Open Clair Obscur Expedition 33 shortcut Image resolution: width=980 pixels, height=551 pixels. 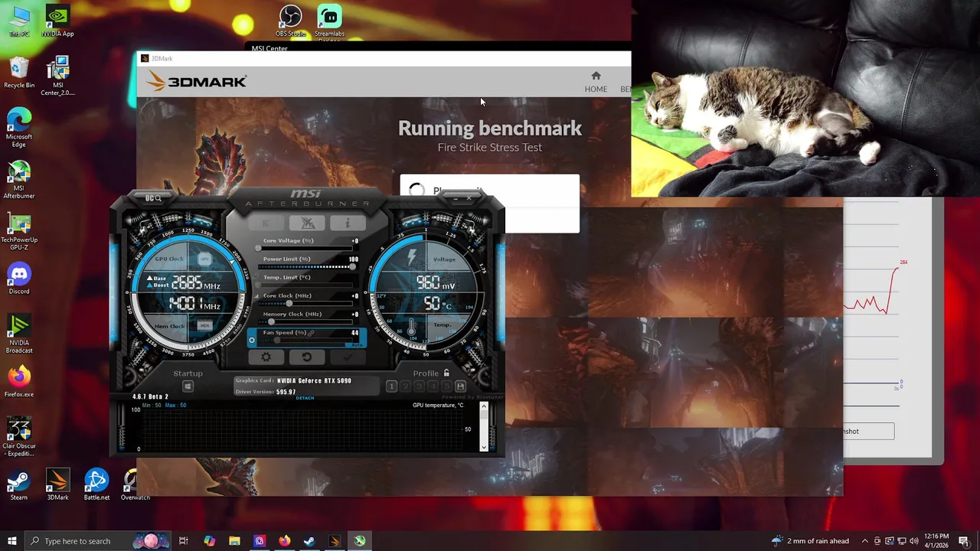(19, 437)
